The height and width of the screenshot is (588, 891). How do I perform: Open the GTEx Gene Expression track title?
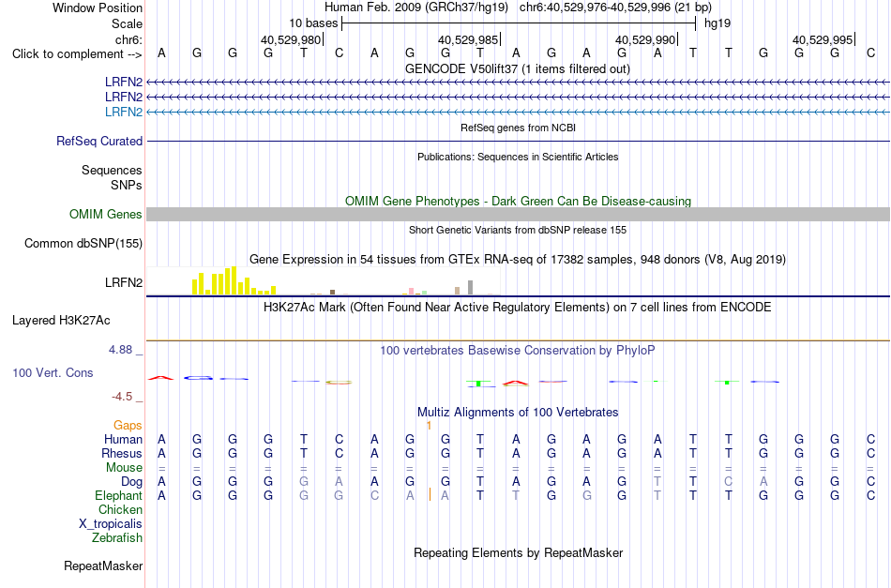[518, 260]
